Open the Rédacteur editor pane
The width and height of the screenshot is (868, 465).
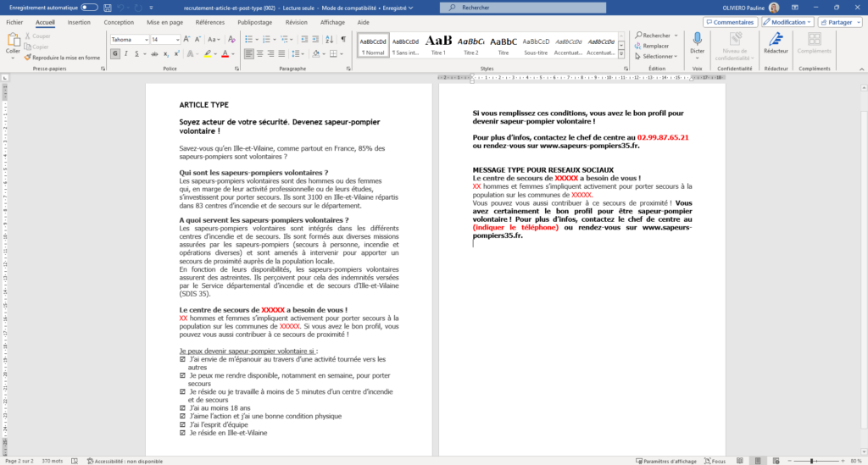point(776,43)
